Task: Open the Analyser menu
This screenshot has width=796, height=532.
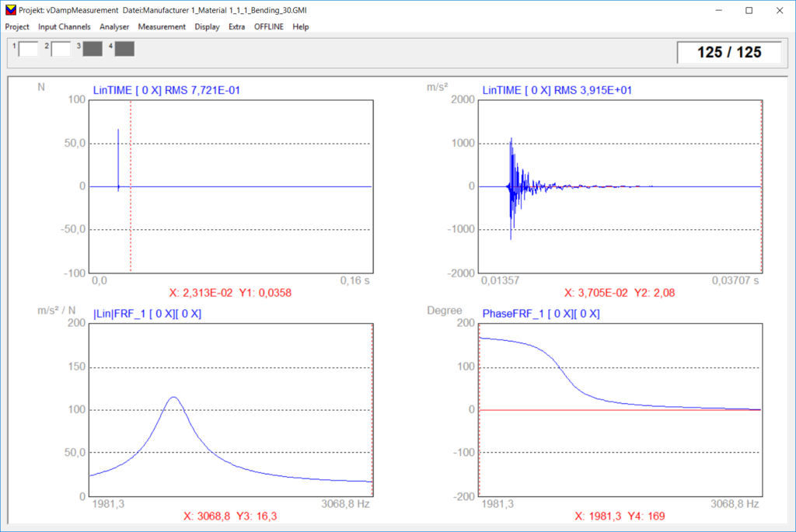Action: (x=114, y=26)
